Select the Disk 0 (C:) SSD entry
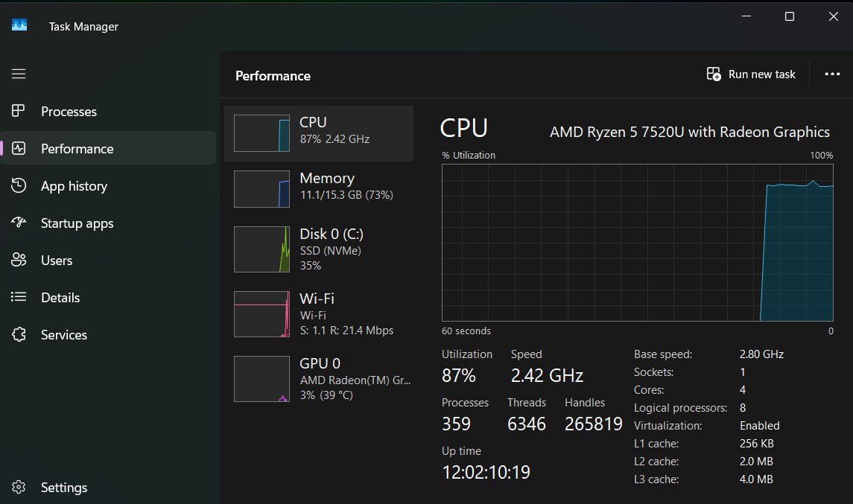 pyautogui.click(x=319, y=249)
